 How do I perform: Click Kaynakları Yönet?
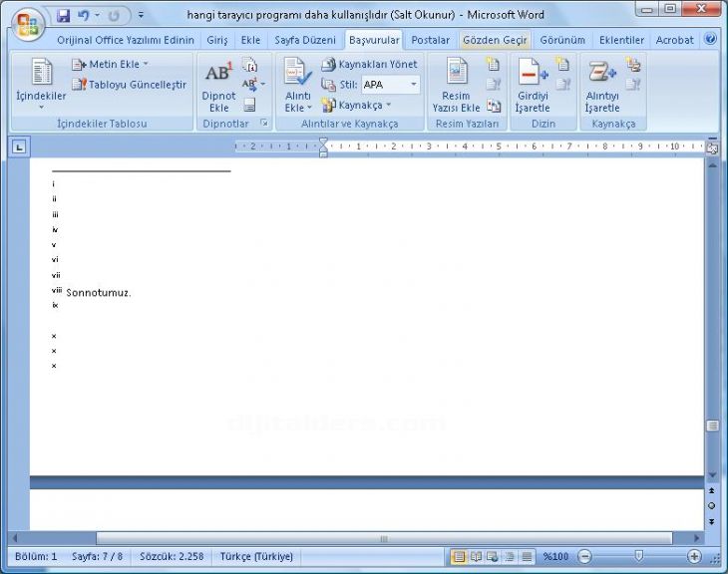click(x=370, y=65)
